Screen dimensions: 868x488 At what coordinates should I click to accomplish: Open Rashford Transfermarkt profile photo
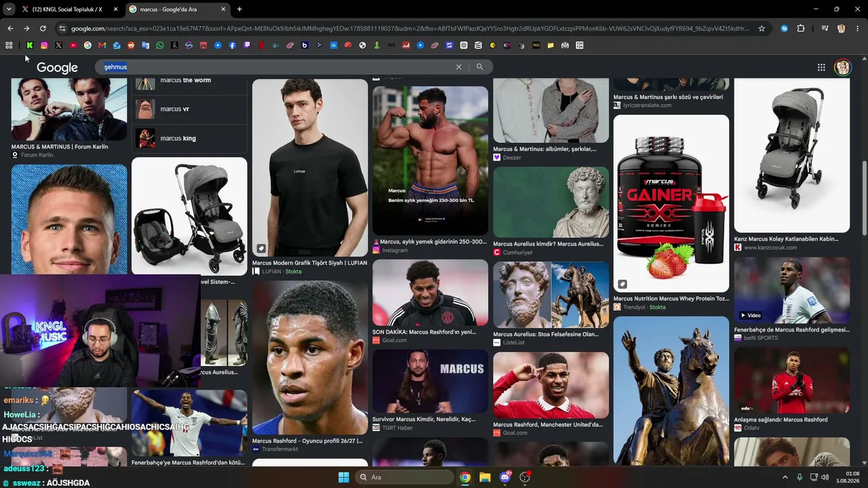click(x=310, y=358)
